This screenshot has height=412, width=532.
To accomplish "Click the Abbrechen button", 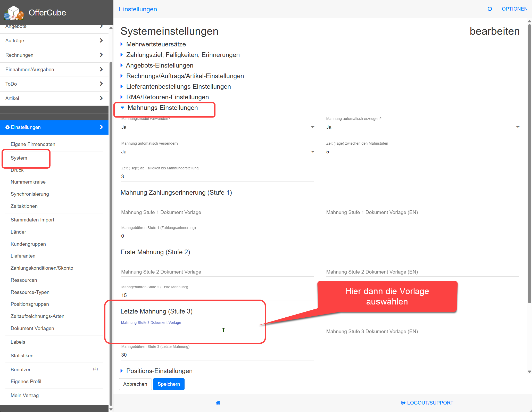I will click(x=135, y=384).
